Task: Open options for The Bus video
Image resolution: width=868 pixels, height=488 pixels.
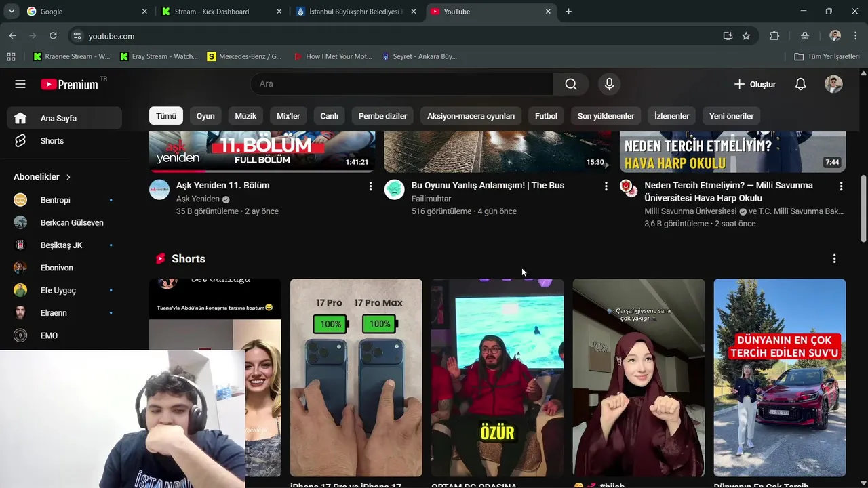Action: coord(606,186)
